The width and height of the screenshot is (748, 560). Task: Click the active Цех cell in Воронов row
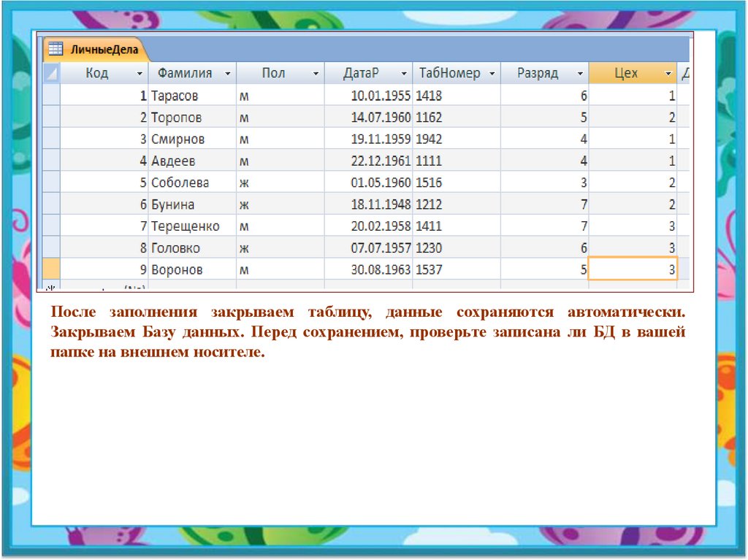click(633, 269)
